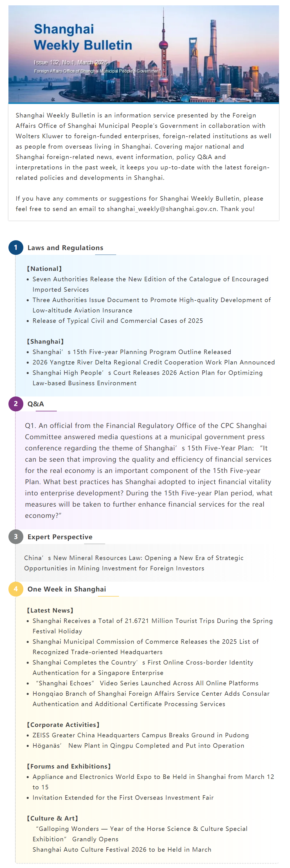Open Yangtze River Delta Credit Cooperation article
Viewport: 290px width, 868px height.
pos(153,362)
